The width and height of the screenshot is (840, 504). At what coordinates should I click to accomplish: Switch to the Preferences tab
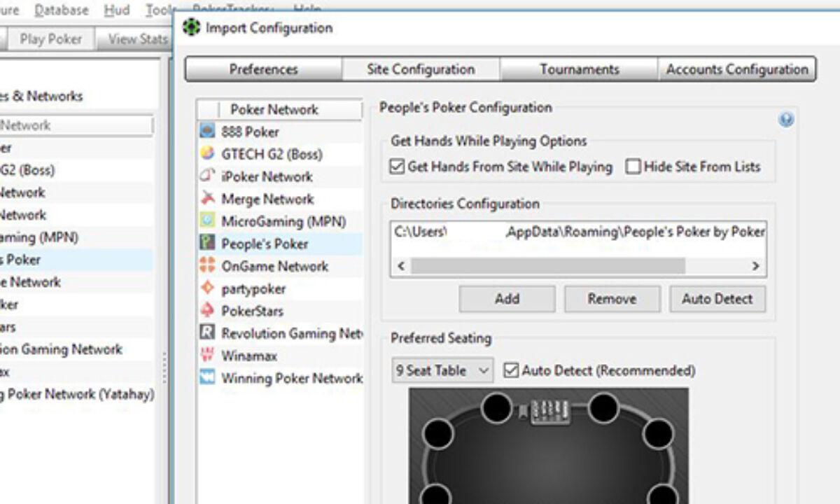pyautogui.click(x=263, y=69)
